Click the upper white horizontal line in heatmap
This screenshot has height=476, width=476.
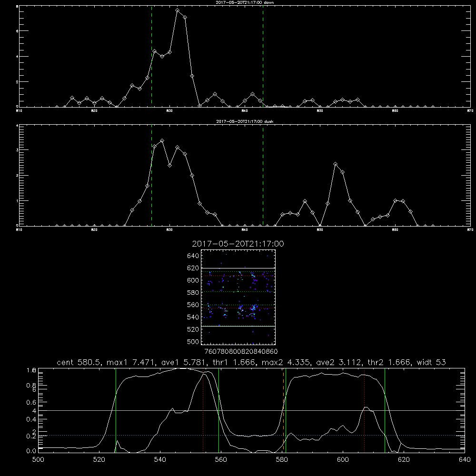tap(238, 268)
